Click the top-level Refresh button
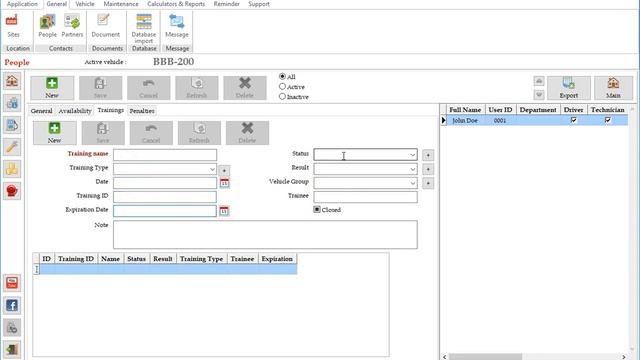The width and height of the screenshot is (640, 360). [x=196, y=88]
